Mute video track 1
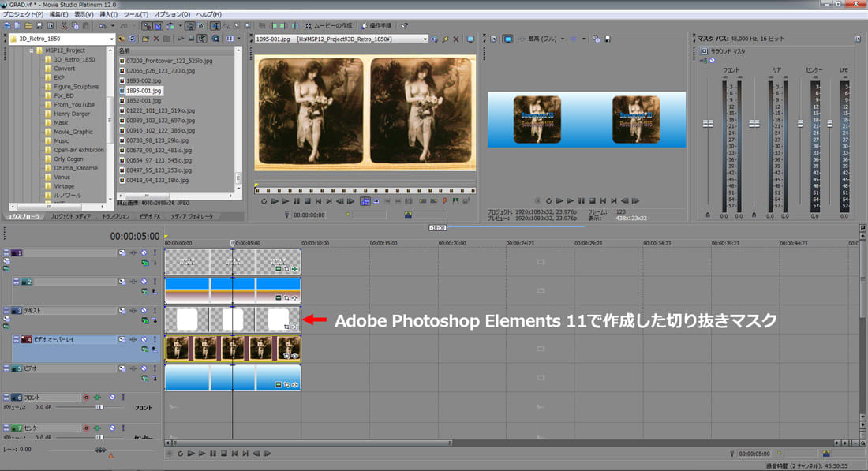The height and width of the screenshot is (471, 868). click(144, 253)
